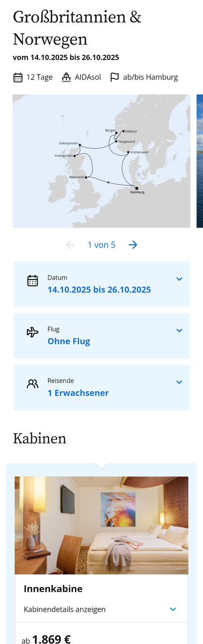Screen dimensions: 203x644
Task: Click the ship icon beside AIDAsol
Action: click(x=66, y=77)
